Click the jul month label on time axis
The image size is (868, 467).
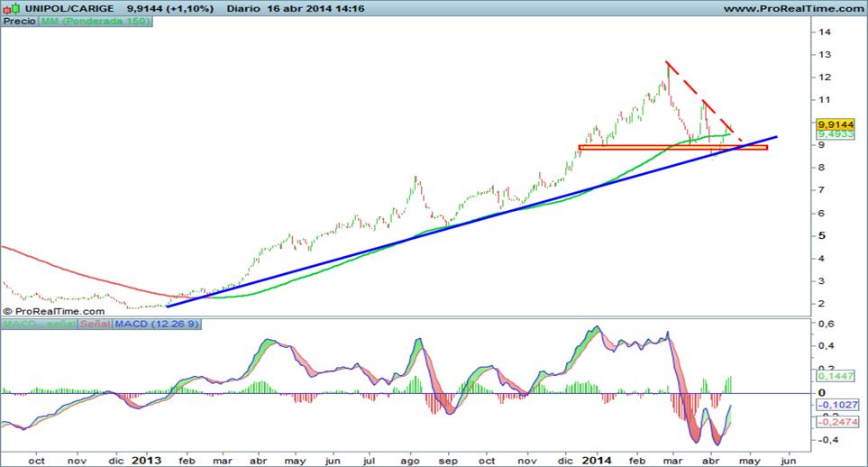369,461
